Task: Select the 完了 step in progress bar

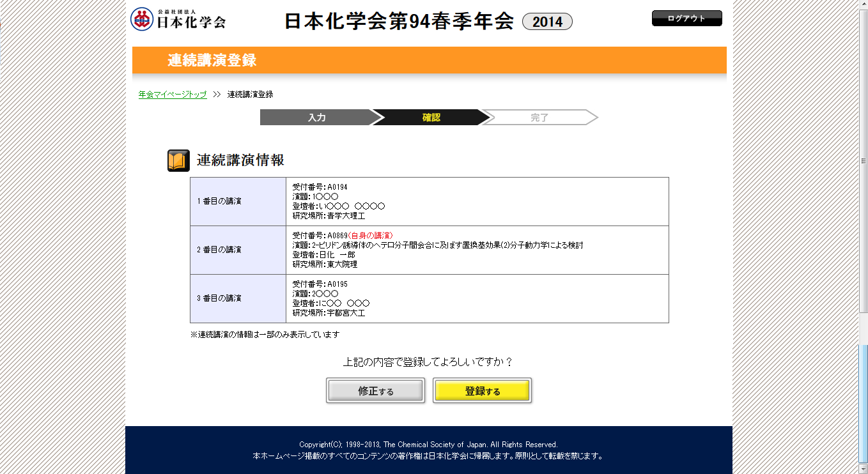Action: click(539, 118)
